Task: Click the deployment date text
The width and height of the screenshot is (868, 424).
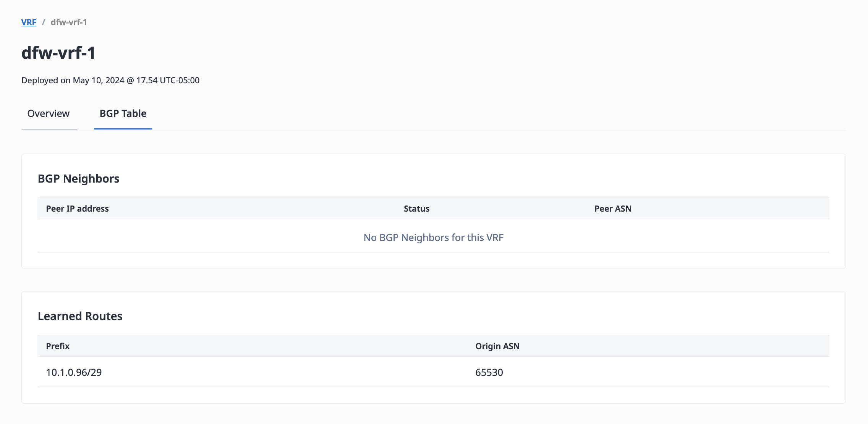Action: click(x=110, y=80)
